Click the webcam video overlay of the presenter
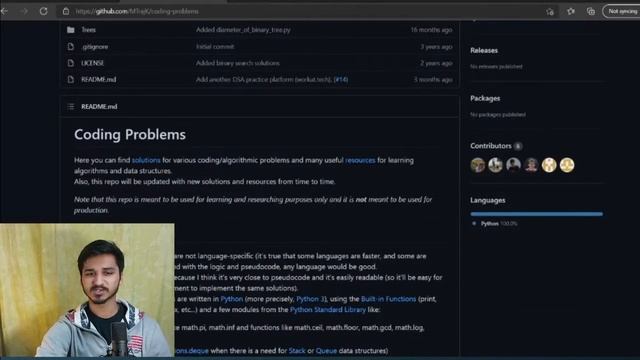This screenshot has height=360, width=640. [x=87, y=290]
